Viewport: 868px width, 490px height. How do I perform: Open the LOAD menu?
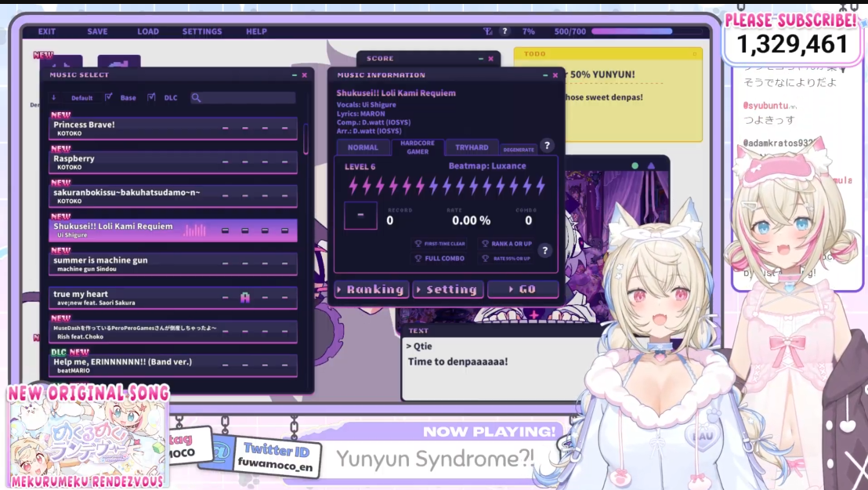148,31
